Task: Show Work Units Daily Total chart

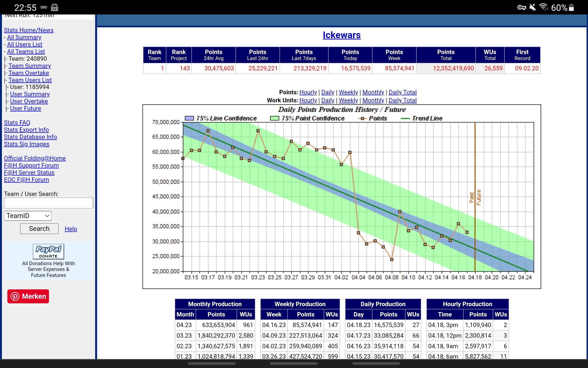Action: 403,100
